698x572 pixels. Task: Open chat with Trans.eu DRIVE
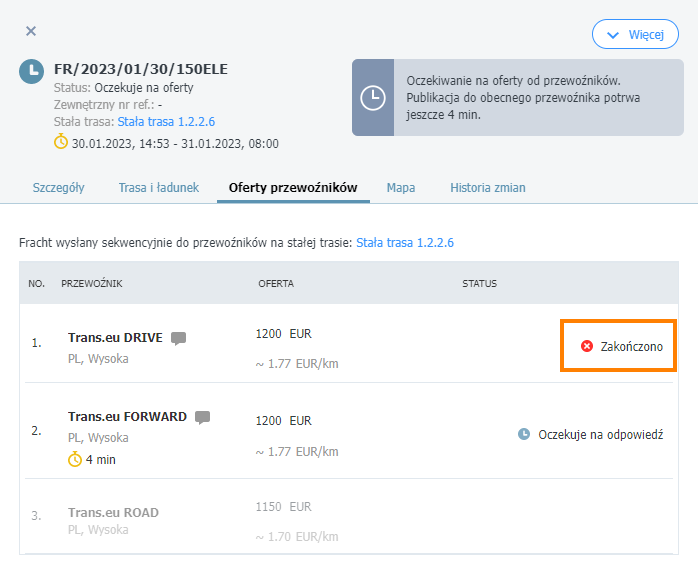click(x=179, y=338)
